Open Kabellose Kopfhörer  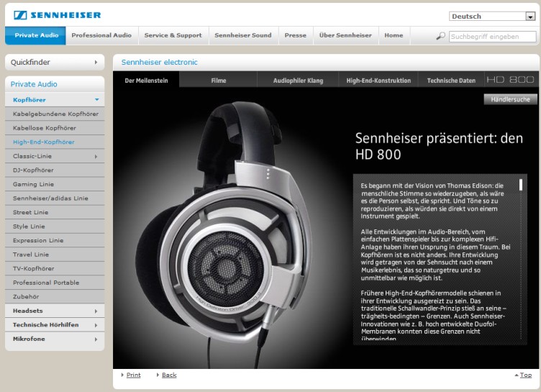[x=55, y=128]
